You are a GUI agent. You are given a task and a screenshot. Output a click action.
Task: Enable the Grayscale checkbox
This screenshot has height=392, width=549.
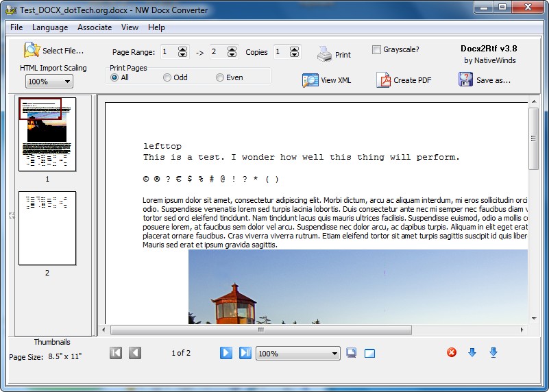click(376, 49)
